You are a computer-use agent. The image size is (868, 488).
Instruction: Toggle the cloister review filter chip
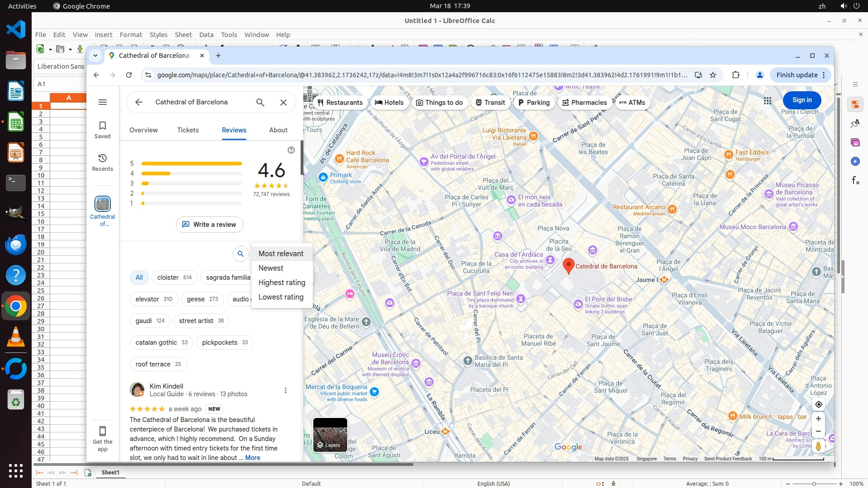(x=174, y=277)
